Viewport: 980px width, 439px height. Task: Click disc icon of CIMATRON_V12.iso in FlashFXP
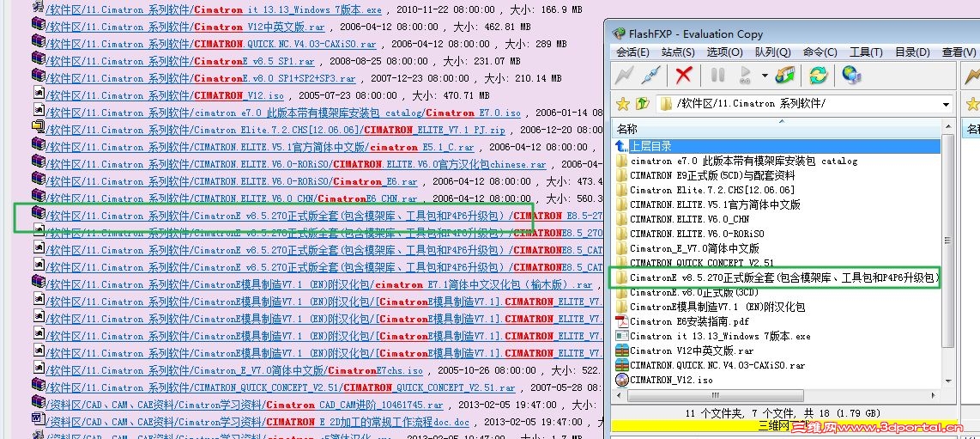[621, 380]
